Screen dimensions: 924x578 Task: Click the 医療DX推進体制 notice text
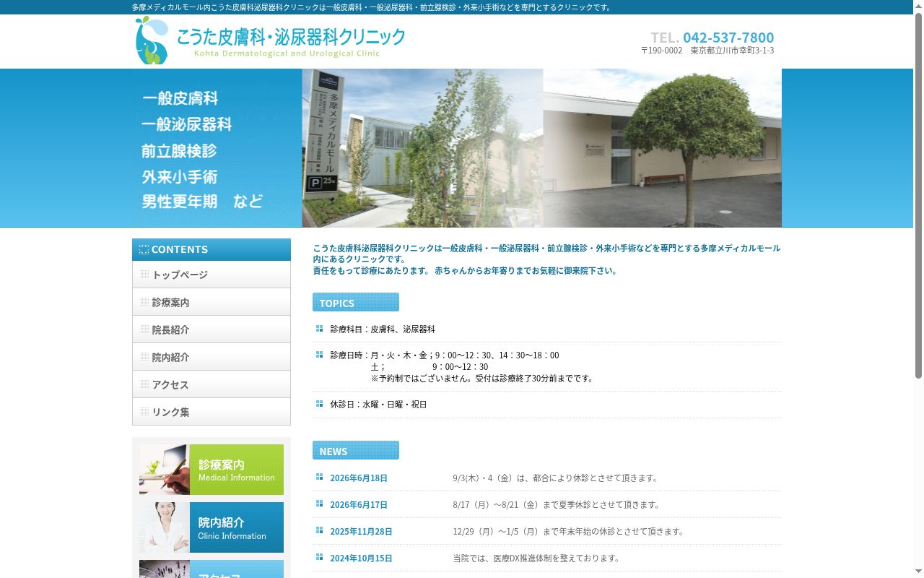pos(536,558)
